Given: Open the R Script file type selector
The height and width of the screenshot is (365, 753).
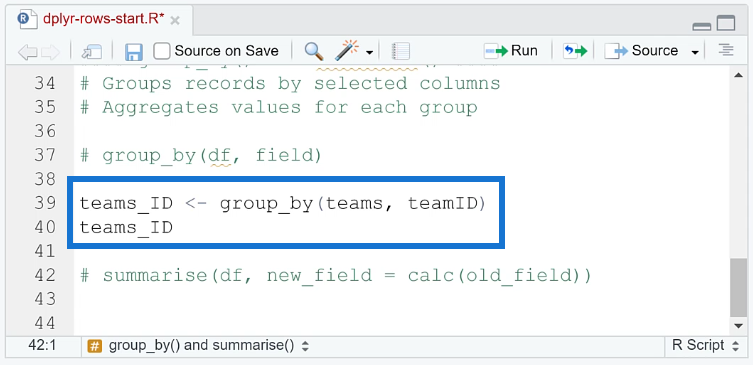Looking at the screenshot, I should point(705,345).
